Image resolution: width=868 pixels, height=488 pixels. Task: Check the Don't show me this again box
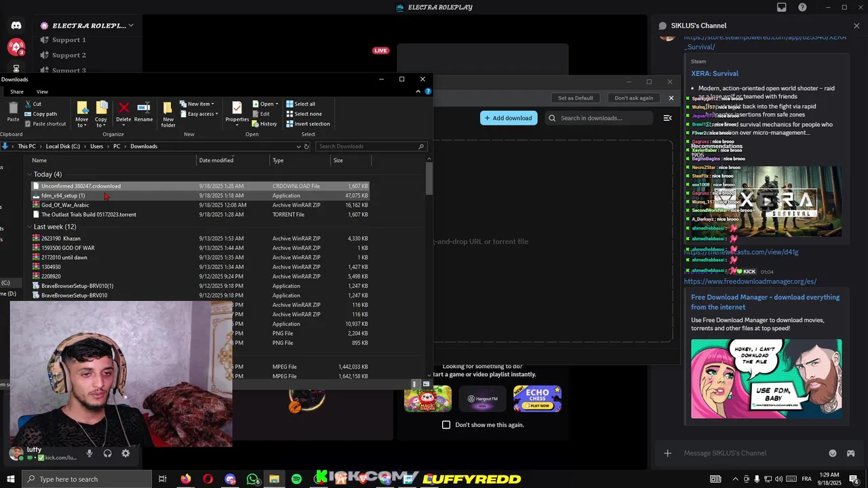coord(446,425)
